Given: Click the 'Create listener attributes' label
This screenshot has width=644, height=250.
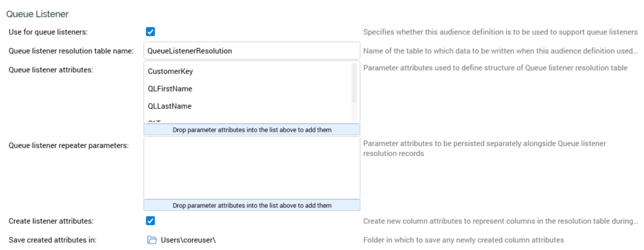Looking at the screenshot, I should [51, 221].
